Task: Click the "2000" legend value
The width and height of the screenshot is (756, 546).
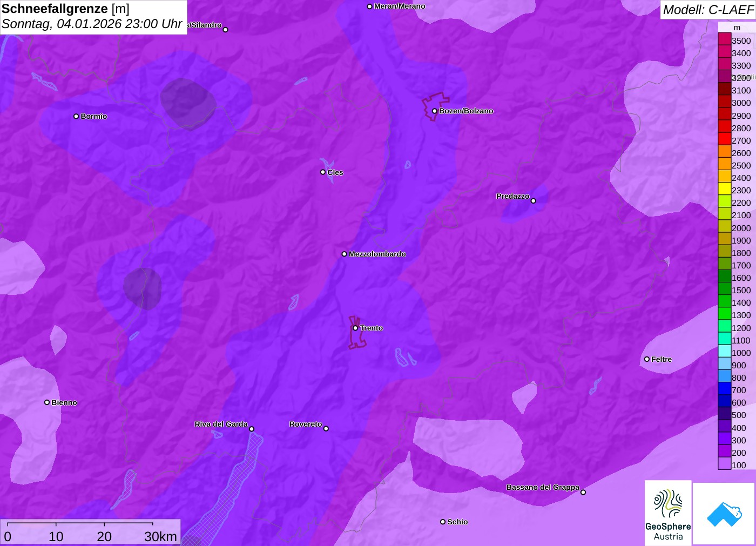Action: pos(741,228)
